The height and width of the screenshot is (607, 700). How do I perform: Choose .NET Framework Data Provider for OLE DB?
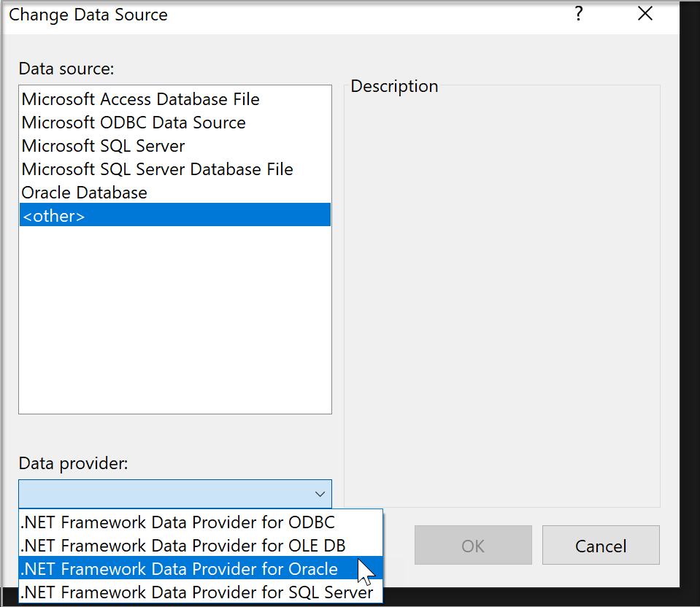tap(182, 545)
